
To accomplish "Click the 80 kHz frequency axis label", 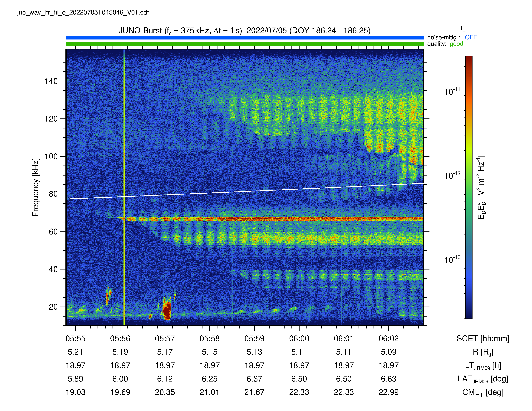I will (x=53, y=194).
